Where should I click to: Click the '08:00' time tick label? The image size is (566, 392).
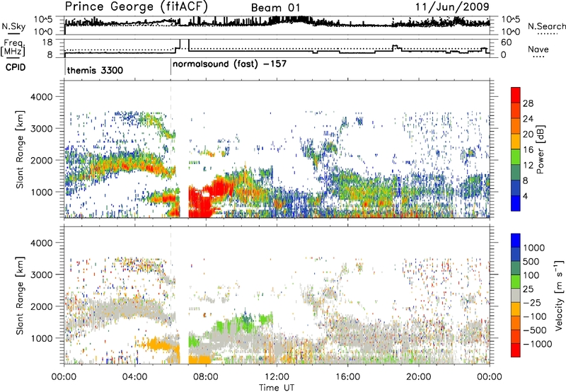(x=206, y=377)
